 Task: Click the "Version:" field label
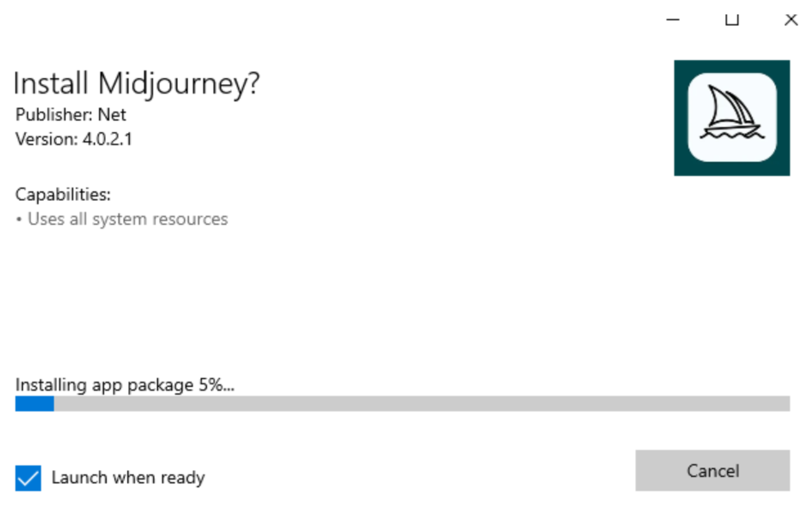(47, 139)
